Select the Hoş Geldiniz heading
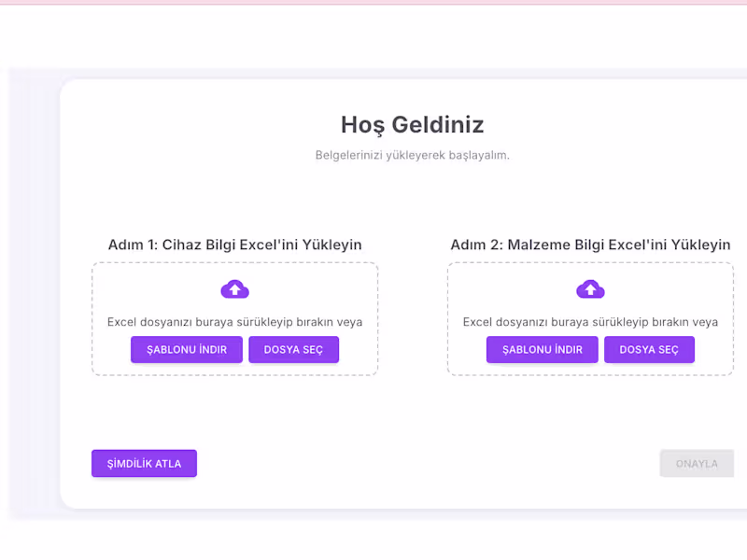 (412, 124)
